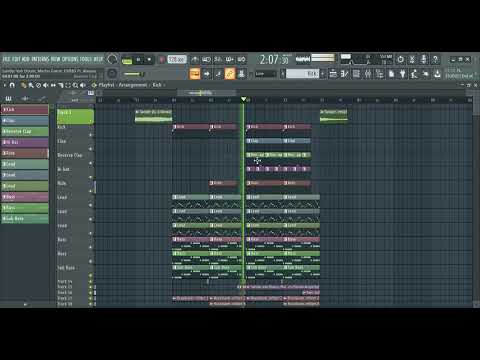
Task: Select the playlist Select tool
Action: point(68,85)
